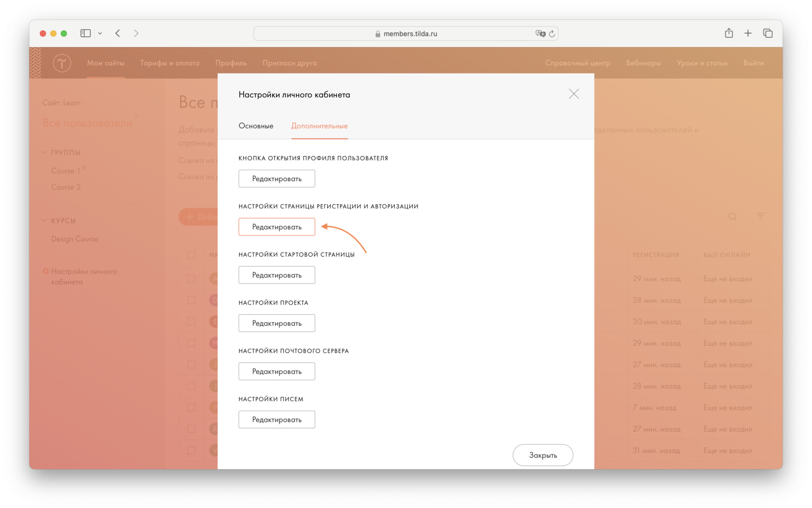Tick the select-all checkbox in the table header
812x508 pixels.
(191, 255)
